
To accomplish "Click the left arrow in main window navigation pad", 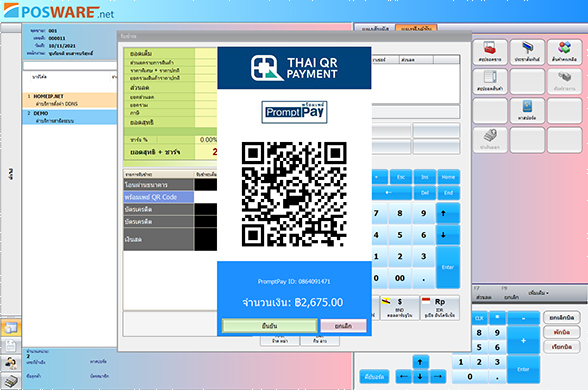I will (404, 376).
